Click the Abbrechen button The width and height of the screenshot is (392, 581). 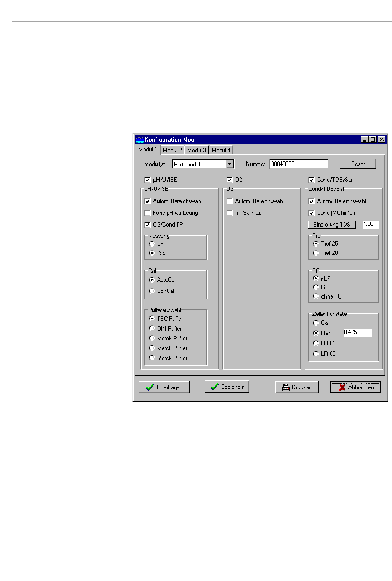pyautogui.click(x=355, y=387)
